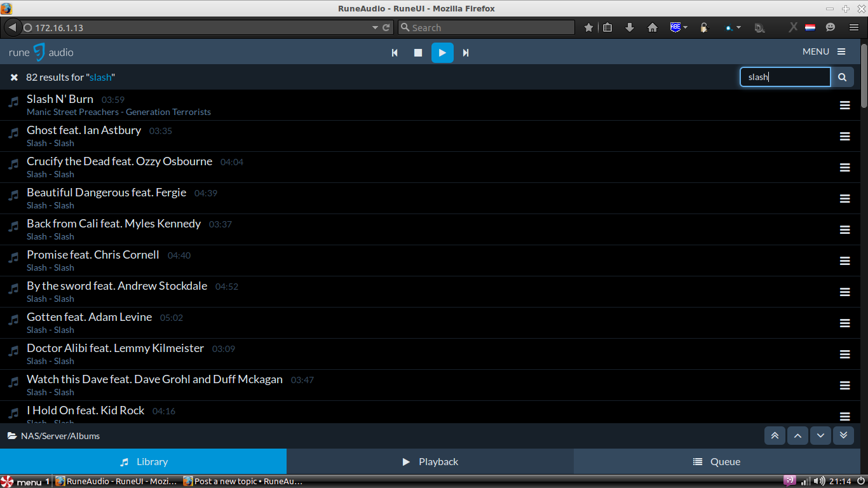Switch to the Queue tab

click(717, 461)
